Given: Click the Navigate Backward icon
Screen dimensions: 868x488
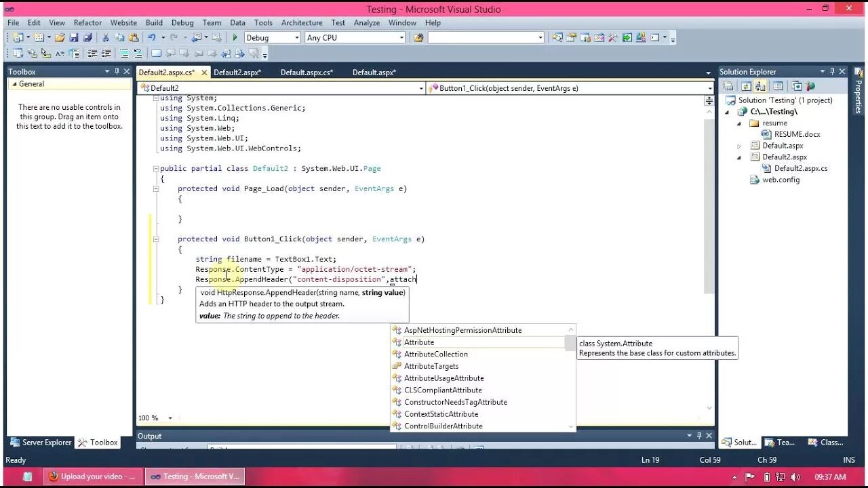Looking at the screenshot, I should point(196,38).
